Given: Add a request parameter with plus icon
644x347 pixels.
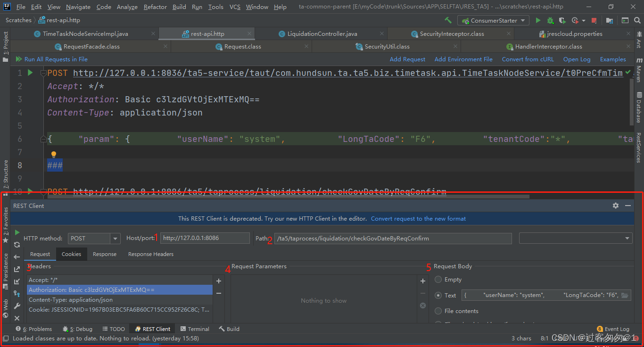Looking at the screenshot, I should 423,281.
